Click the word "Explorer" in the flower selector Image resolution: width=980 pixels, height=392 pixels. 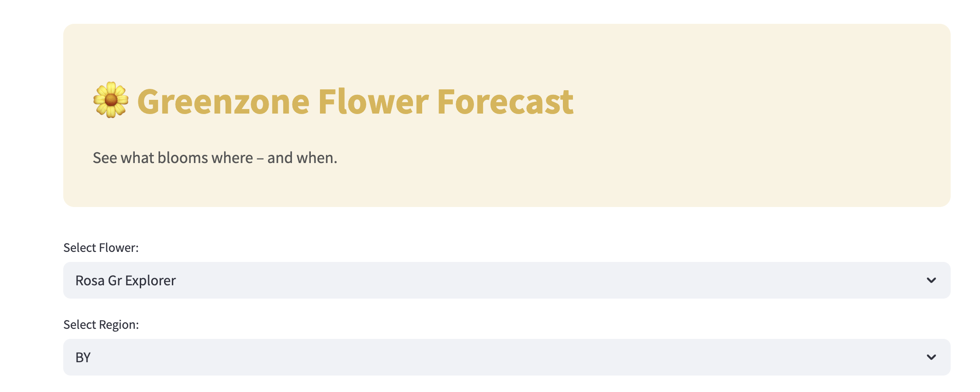coord(150,281)
